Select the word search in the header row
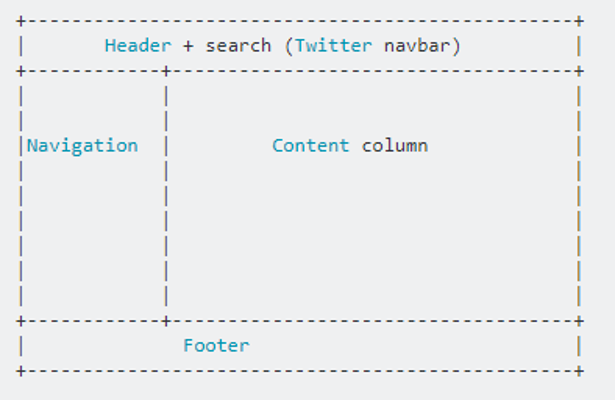Screen dimensions: 615x400 pyautogui.click(x=238, y=45)
